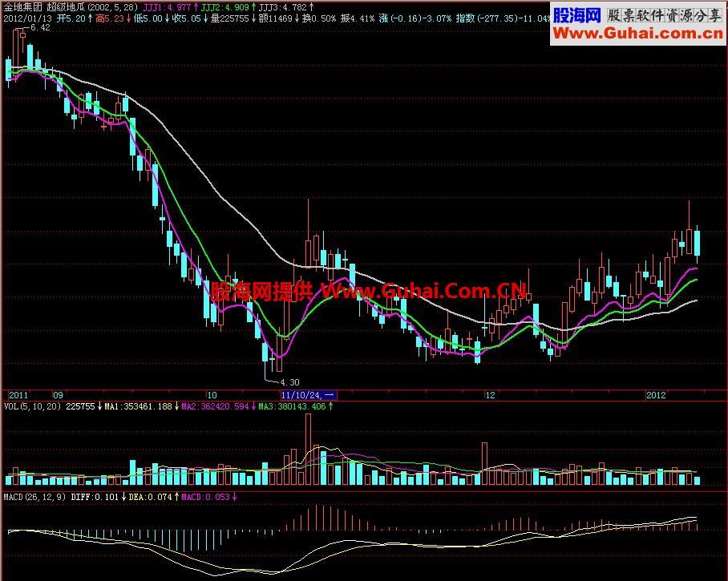Click the volume MA1 value label
Screen dimensions: 728x581
(139, 406)
